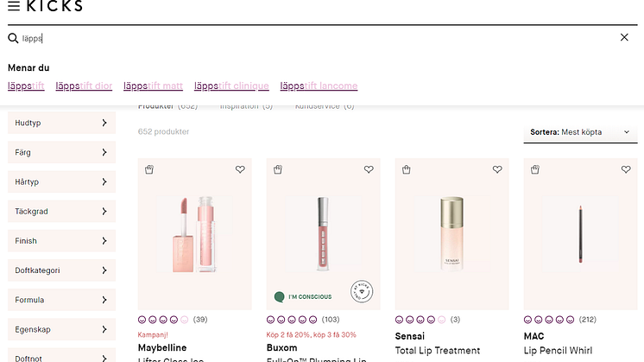Expand the Hårtyp filter
This screenshot has height=362, width=644.
(x=61, y=182)
